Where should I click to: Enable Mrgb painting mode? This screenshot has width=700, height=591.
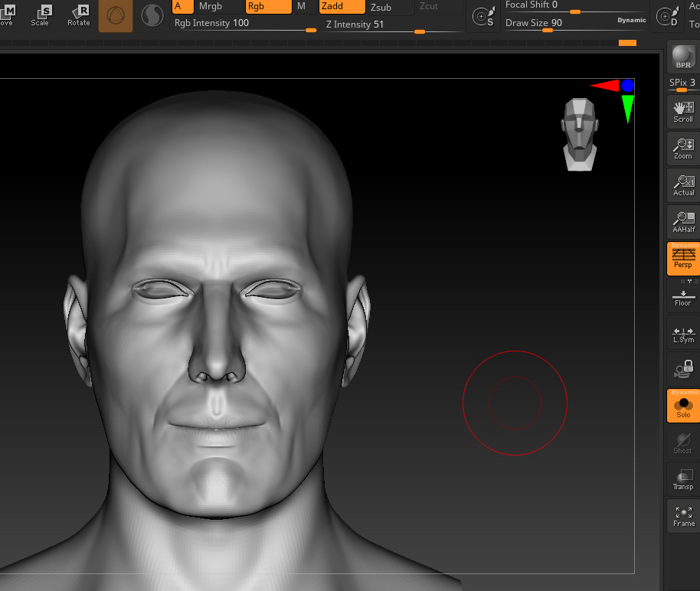point(219,6)
